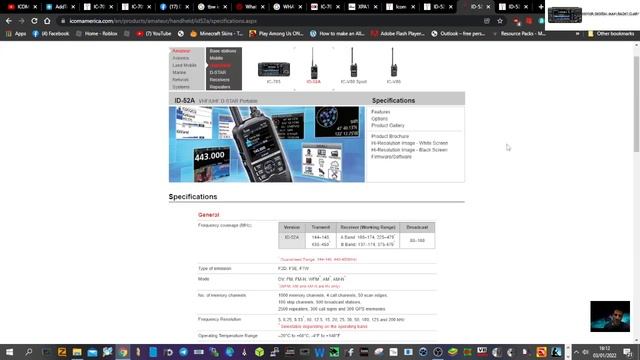Image resolution: width=640 pixels, height=360 pixels.
Task: Open D-STAR submenu item
Action: [x=218, y=72]
